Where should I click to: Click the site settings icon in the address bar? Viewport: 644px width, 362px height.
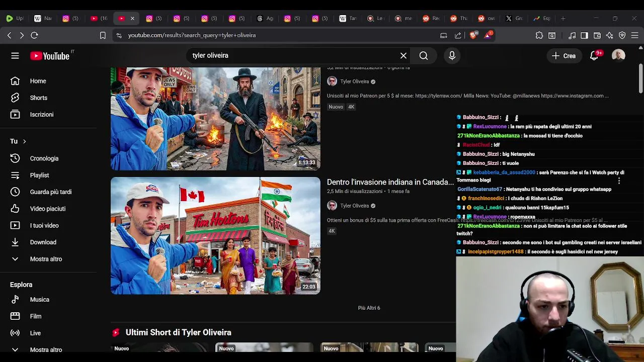[119, 35]
